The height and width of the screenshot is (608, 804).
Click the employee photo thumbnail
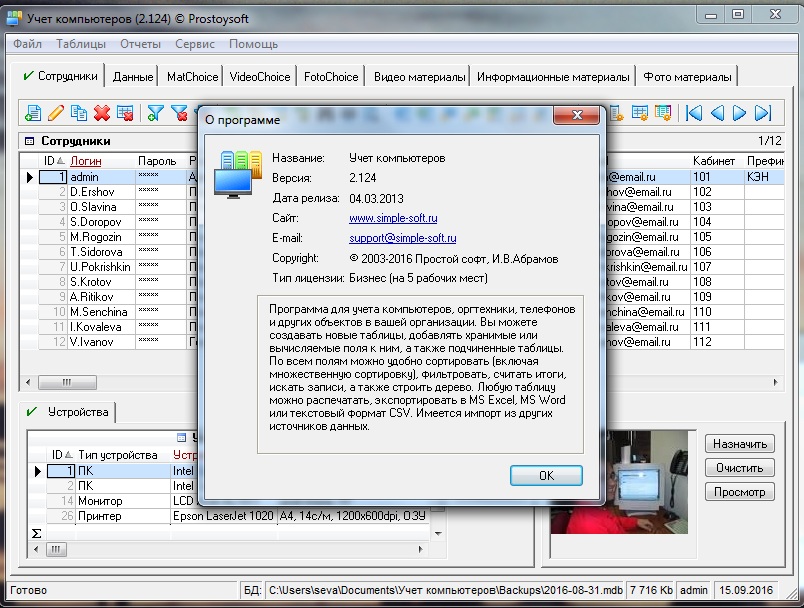pos(620,482)
